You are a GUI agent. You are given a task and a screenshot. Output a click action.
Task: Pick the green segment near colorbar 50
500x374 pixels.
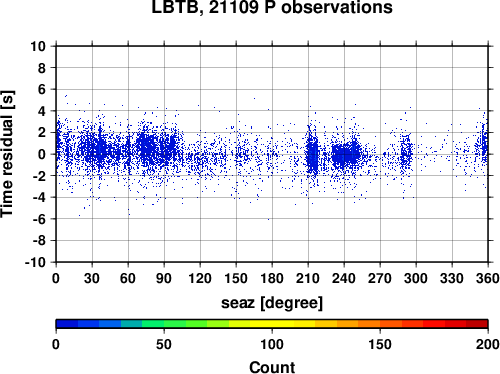[164, 324]
